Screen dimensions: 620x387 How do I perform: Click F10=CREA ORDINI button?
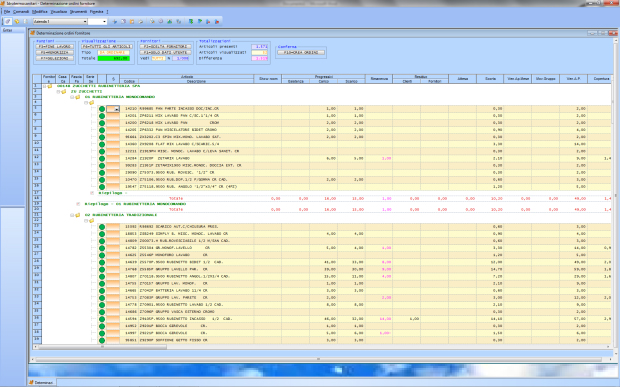point(301,53)
